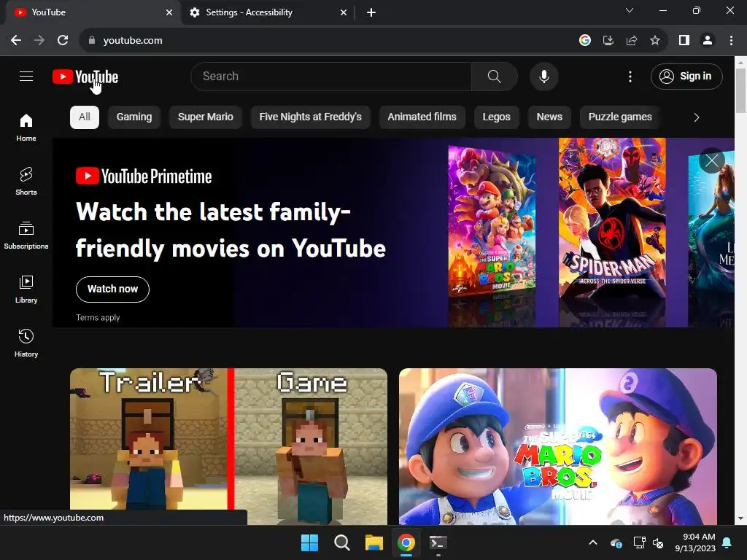Open the tab search dropdown arrow
Viewport: 747px width, 560px height.
[630, 10]
